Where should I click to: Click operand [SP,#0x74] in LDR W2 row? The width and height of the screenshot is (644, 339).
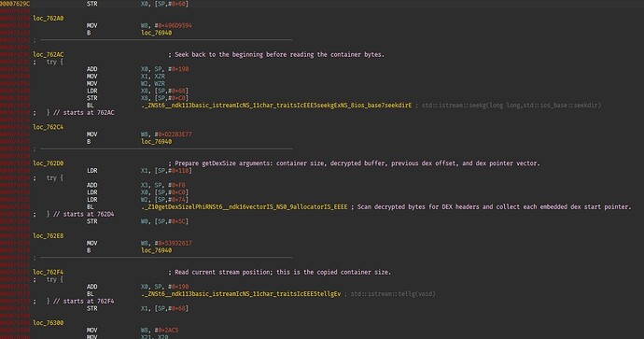click(172, 200)
